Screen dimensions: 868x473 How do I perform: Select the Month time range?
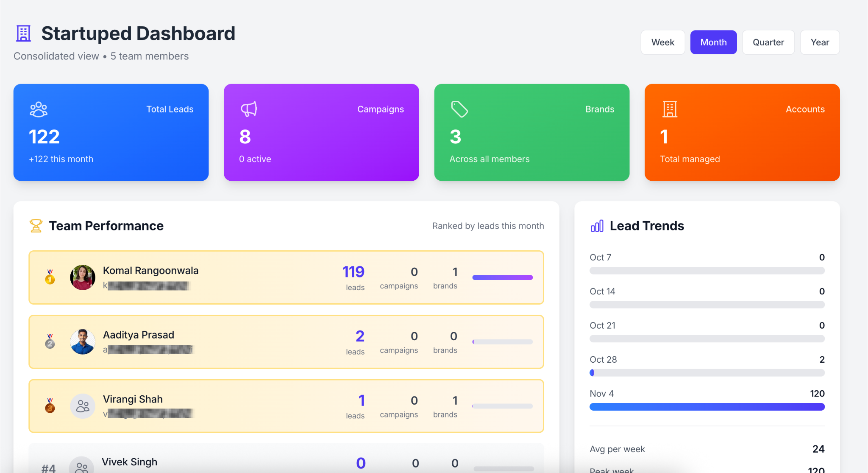(x=713, y=42)
